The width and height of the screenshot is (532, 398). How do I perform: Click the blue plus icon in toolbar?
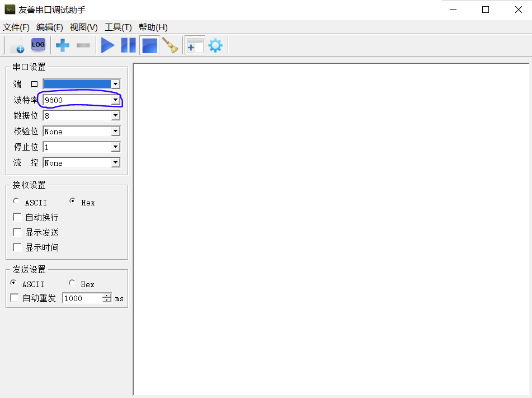(63, 45)
